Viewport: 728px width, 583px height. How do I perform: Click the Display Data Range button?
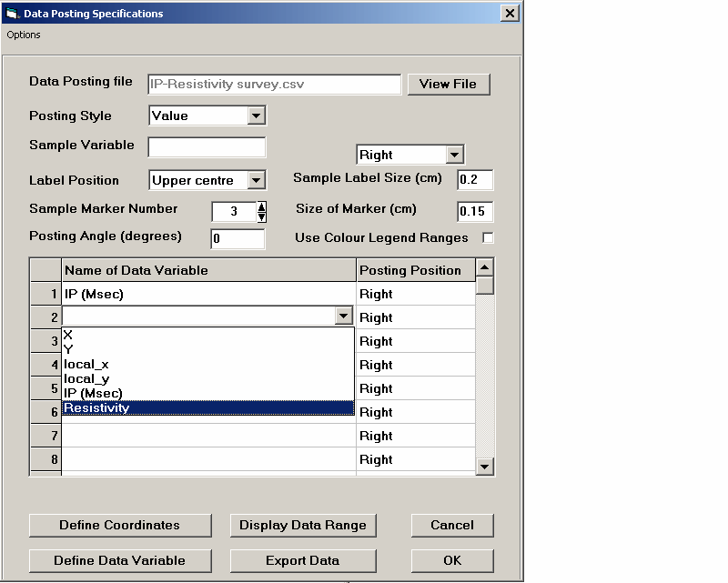(303, 526)
